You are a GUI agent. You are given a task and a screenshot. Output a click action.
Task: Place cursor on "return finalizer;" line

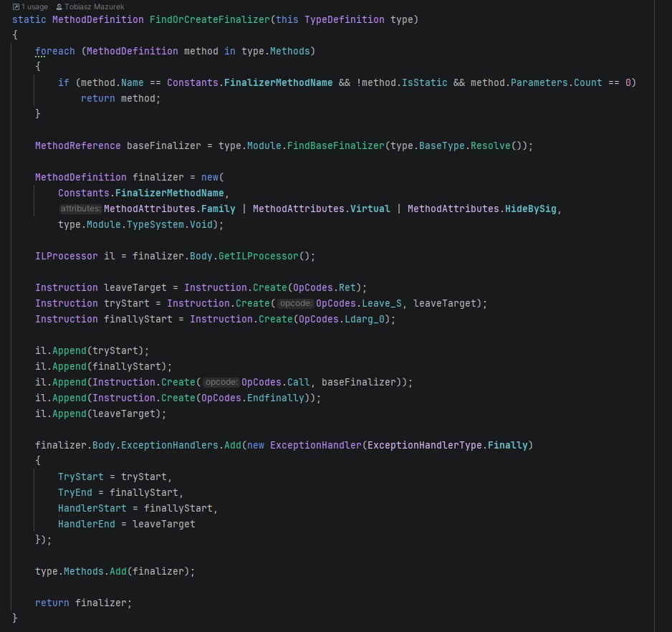coord(84,603)
